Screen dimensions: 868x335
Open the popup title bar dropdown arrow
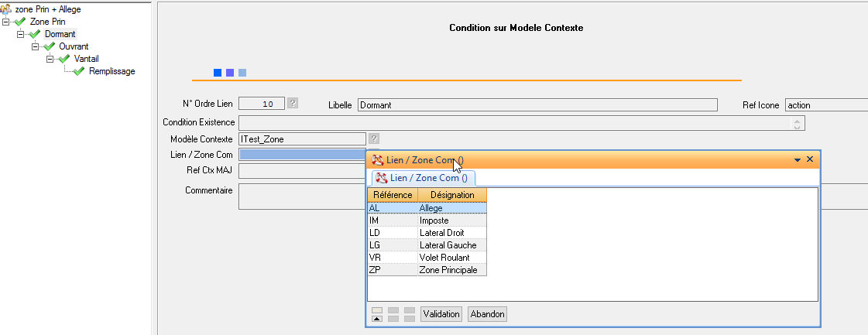click(798, 159)
